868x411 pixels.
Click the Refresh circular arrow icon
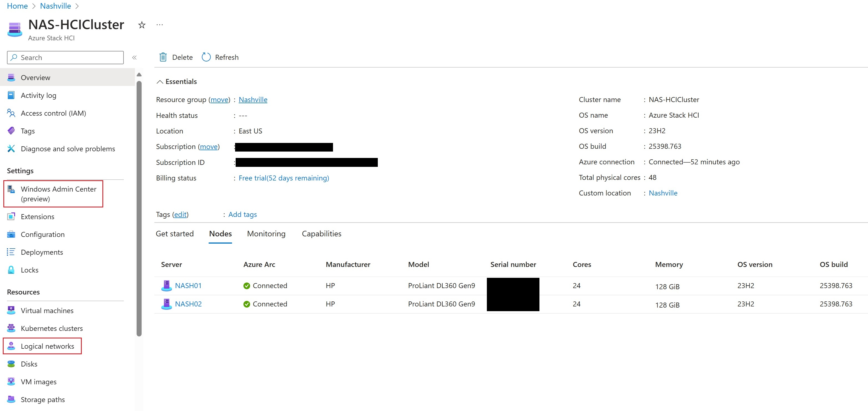click(206, 57)
